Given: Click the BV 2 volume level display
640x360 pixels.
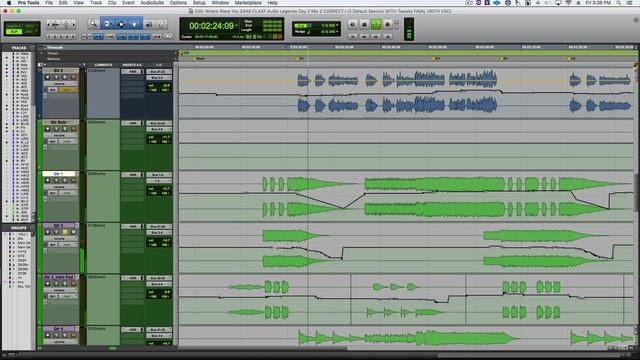Looking at the screenshot, I should coord(159,86).
